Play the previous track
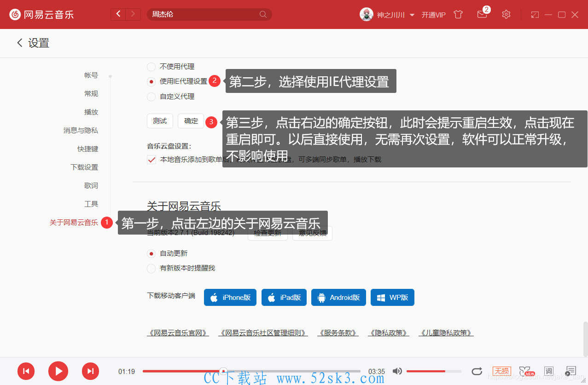588x385 pixels. (26, 371)
